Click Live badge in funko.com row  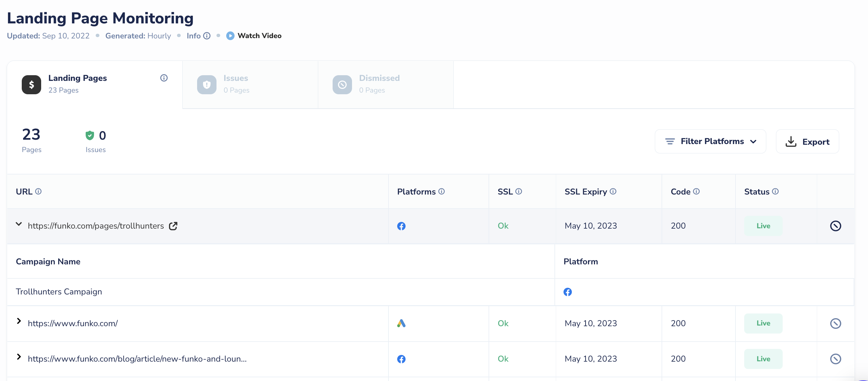click(x=763, y=323)
